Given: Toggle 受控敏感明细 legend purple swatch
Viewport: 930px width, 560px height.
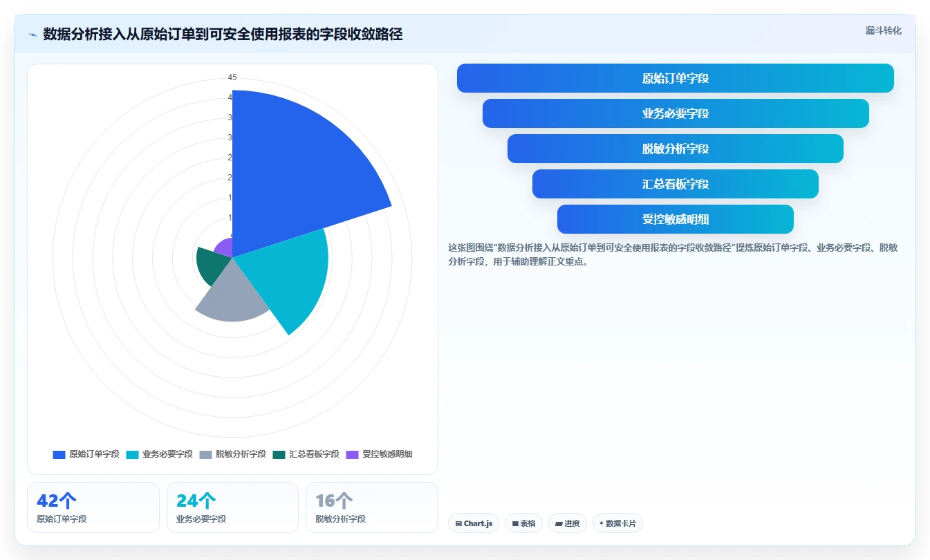Looking at the screenshot, I should click(352, 454).
